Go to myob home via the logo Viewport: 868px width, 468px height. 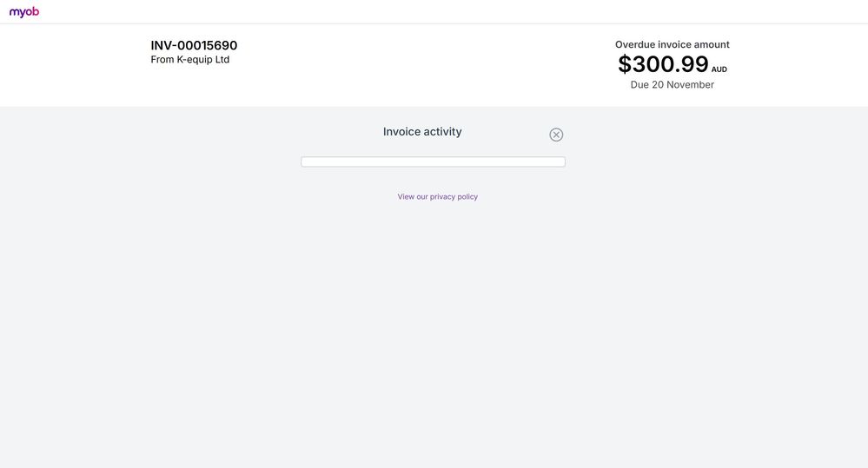(x=24, y=12)
